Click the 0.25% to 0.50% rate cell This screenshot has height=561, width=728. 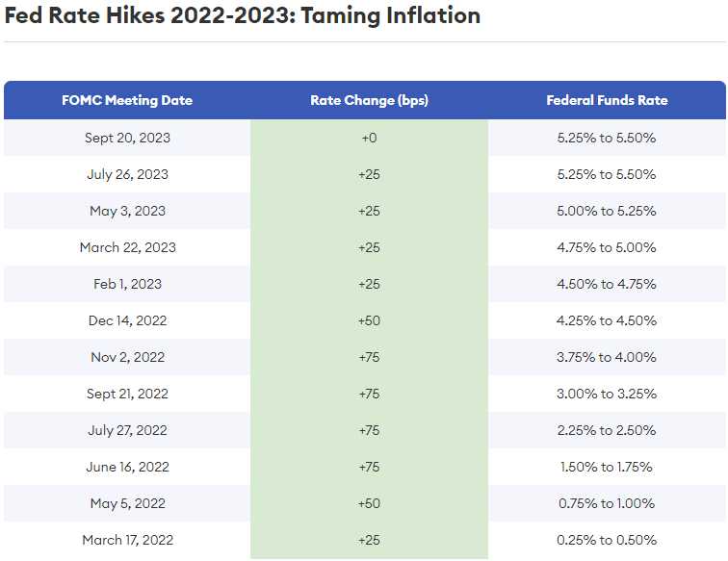tap(607, 540)
